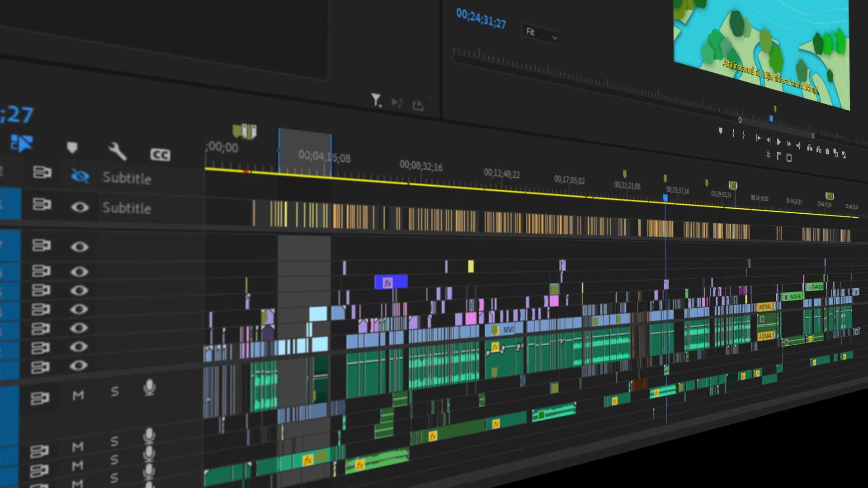Click Program Monitor timecode 00;24;31;27
Viewport: 868px width, 488px height.
coord(481,19)
